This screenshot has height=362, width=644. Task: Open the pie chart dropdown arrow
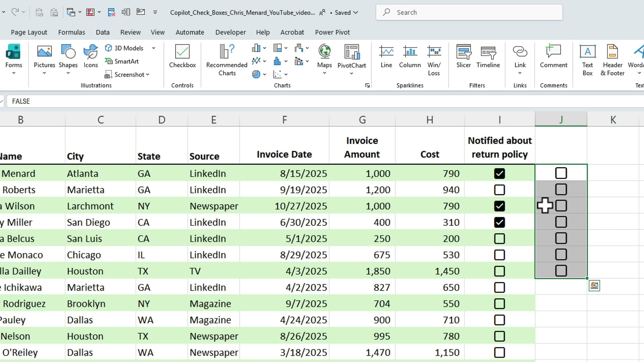265,74
